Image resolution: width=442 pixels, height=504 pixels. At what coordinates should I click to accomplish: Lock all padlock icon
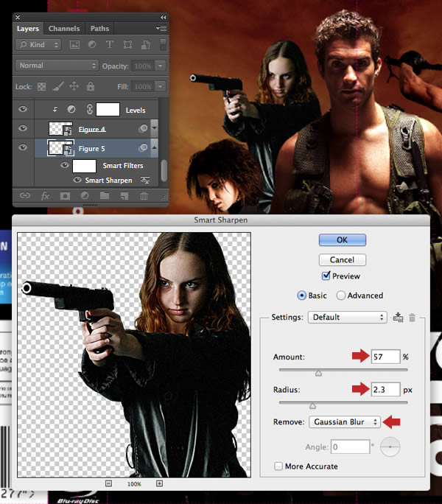click(91, 86)
